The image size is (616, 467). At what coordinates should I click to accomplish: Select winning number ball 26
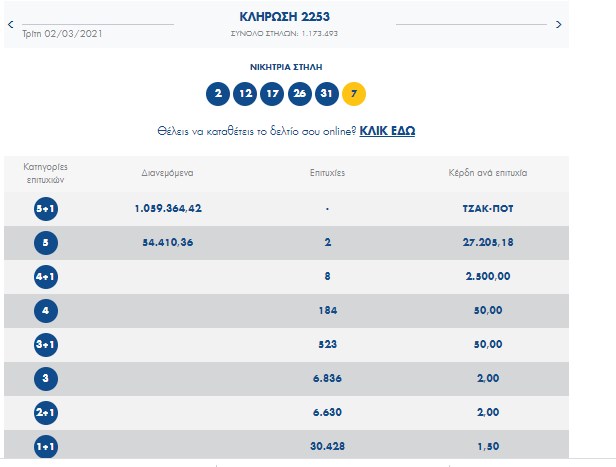[299, 95]
